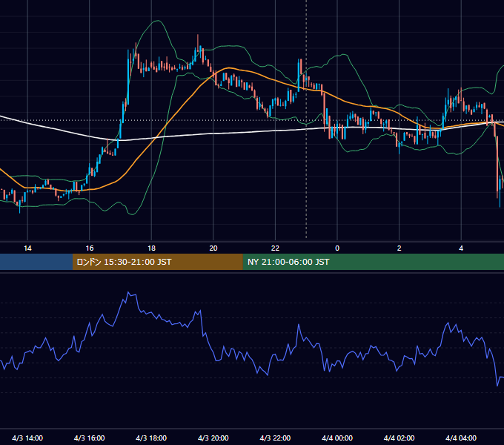Click the 22 hour axis label
504x445 pixels.
pyautogui.click(x=275, y=248)
